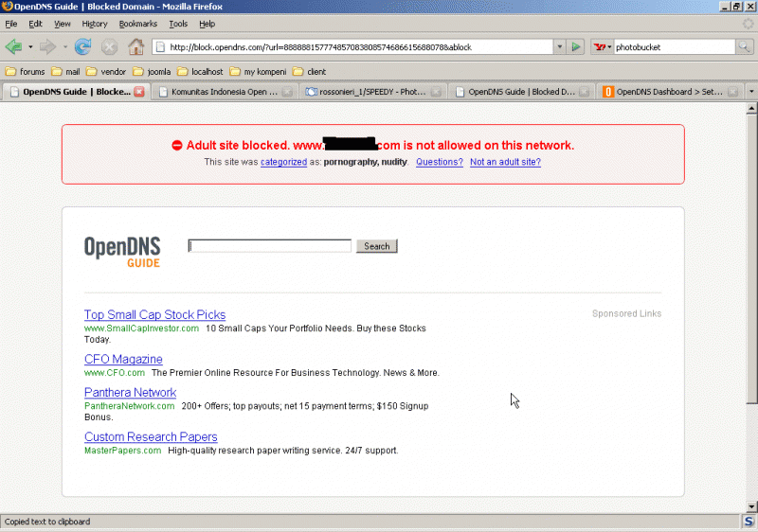Open the mail bookmark folder

(x=65, y=71)
